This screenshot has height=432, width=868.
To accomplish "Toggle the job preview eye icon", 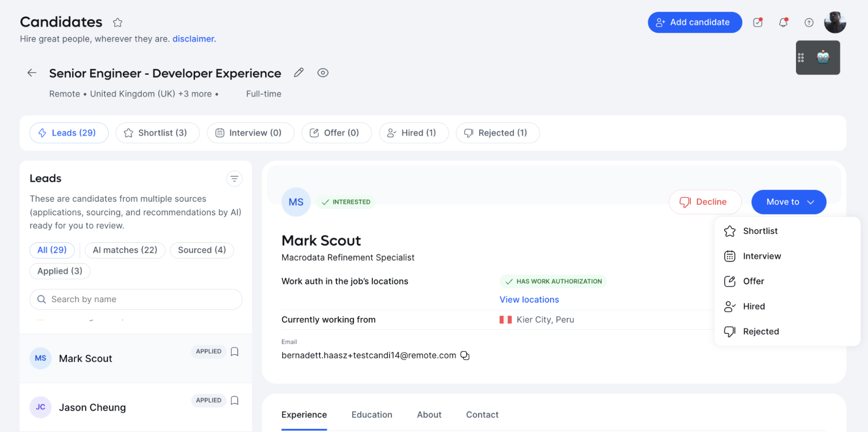I will pyautogui.click(x=323, y=73).
